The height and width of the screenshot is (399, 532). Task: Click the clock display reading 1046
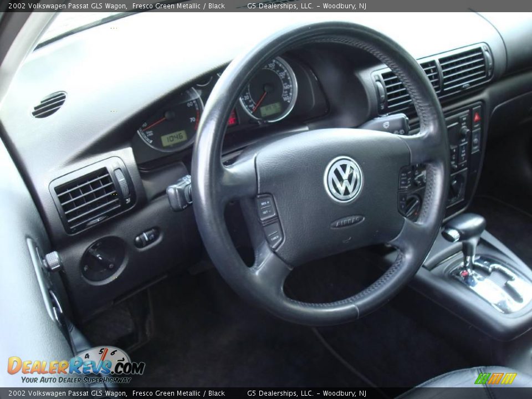coord(173,137)
